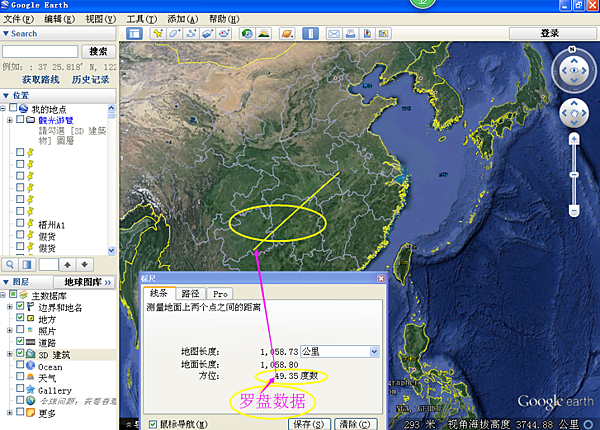Click the places list vertical scrollbar
Image resolution: width=600 pixels, height=430 pixels.
(x=111, y=179)
